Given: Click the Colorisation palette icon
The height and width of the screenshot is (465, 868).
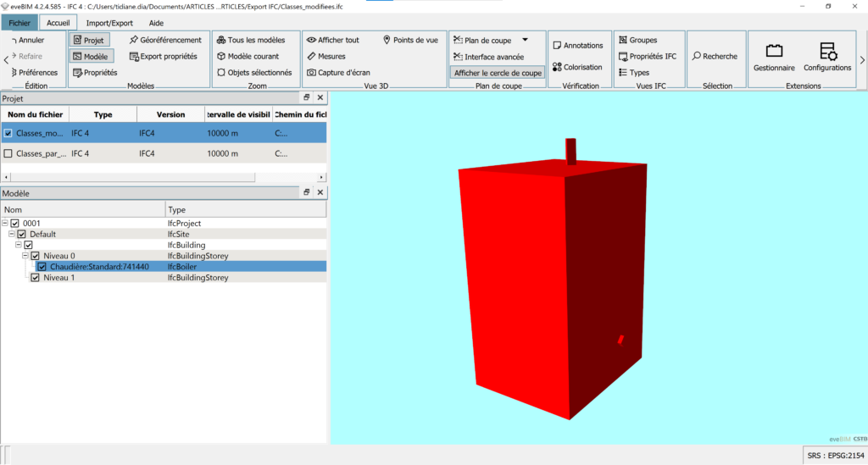Looking at the screenshot, I should [x=557, y=67].
